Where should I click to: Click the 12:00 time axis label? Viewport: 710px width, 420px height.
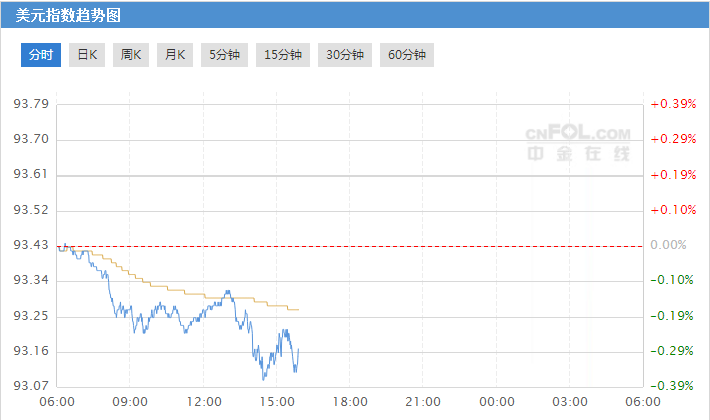coord(204,402)
